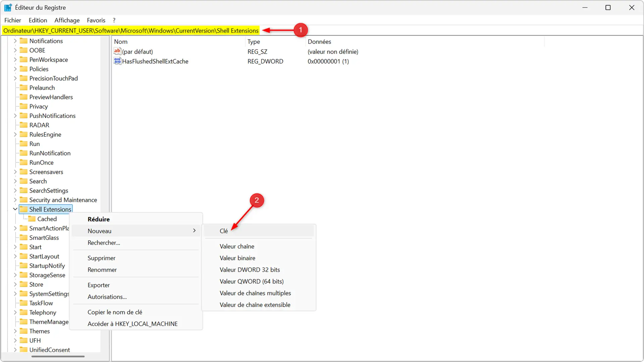Image resolution: width=644 pixels, height=362 pixels.
Task: Click the PenWorkspace folder icon
Action: click(x=23, y=60)
